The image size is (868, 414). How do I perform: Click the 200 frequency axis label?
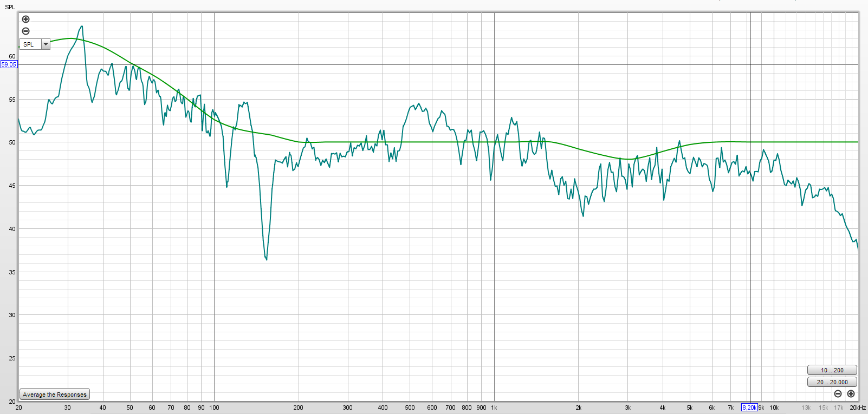299,408
